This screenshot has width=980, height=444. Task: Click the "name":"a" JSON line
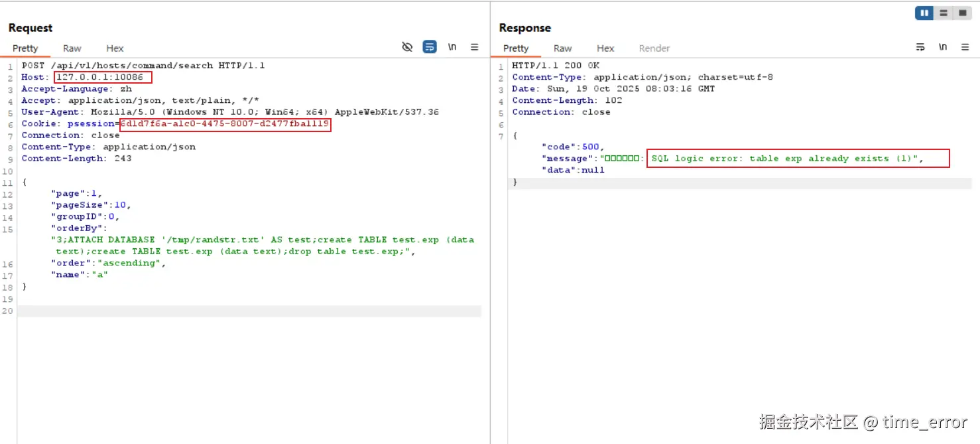pos(79,275)
